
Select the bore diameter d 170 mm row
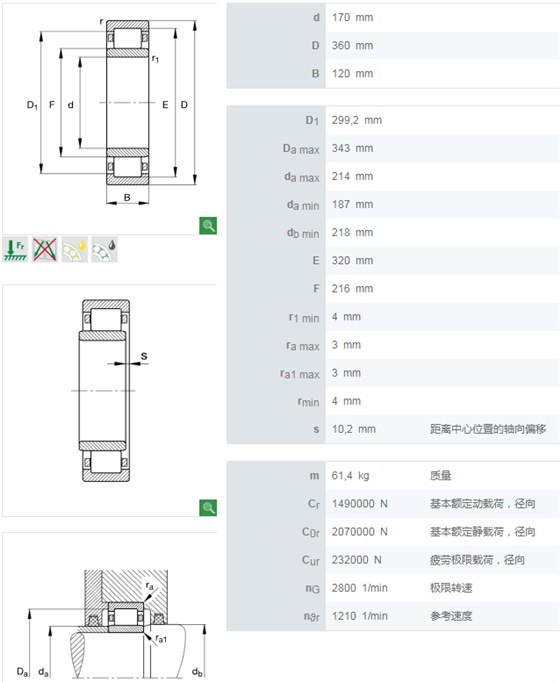[393, 17]
